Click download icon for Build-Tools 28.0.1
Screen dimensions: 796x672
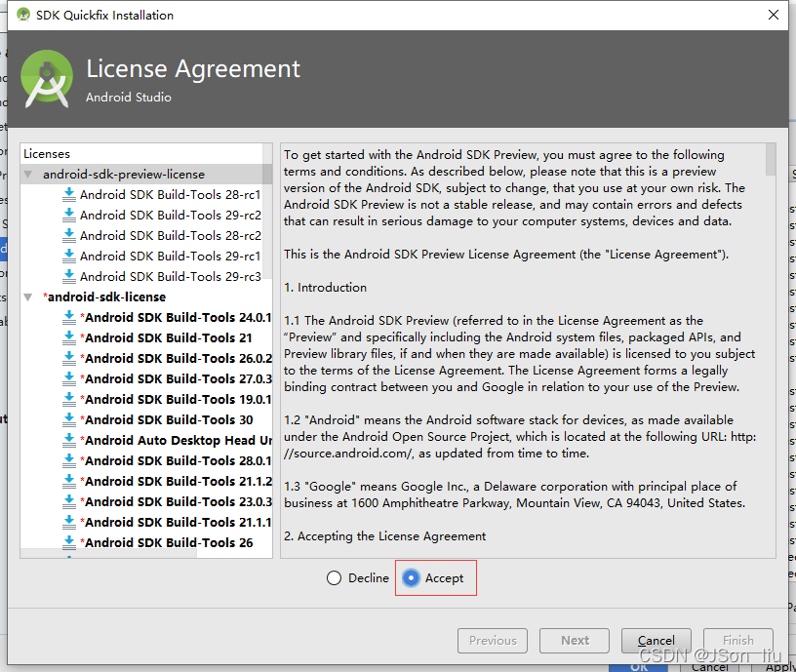(x=68, y=461)
